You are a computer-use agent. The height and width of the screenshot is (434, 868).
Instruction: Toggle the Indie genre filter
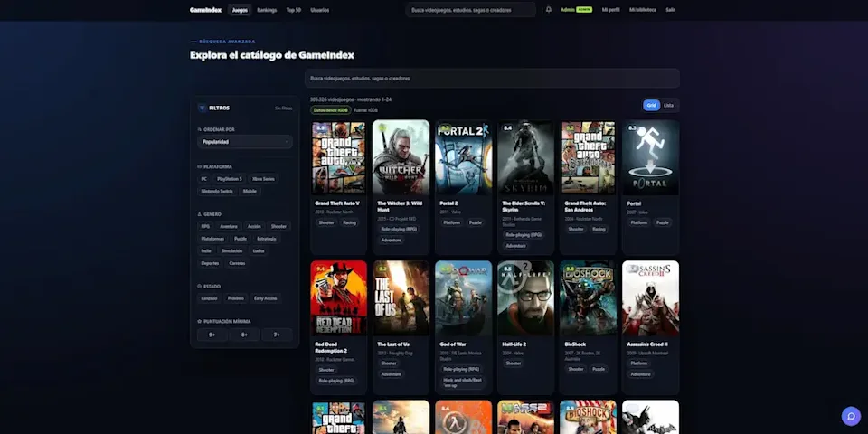[x=206, y=250]
